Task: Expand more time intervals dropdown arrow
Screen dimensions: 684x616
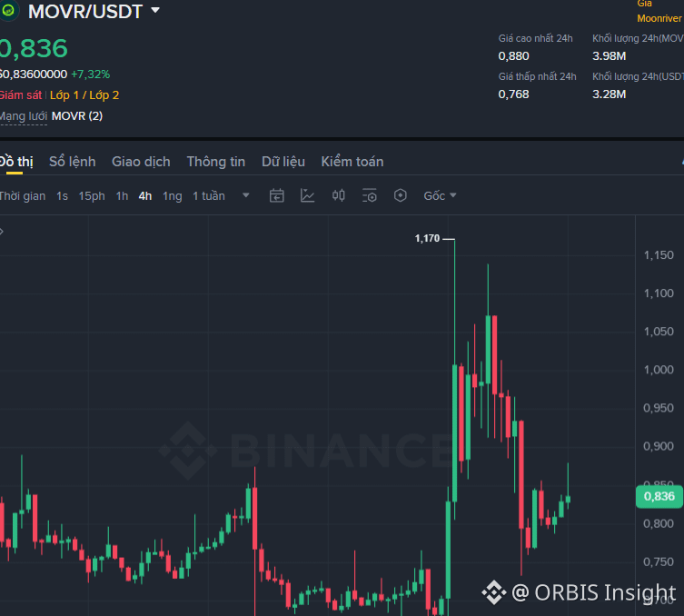Action: pyautogui.click(x=246, y=195)
